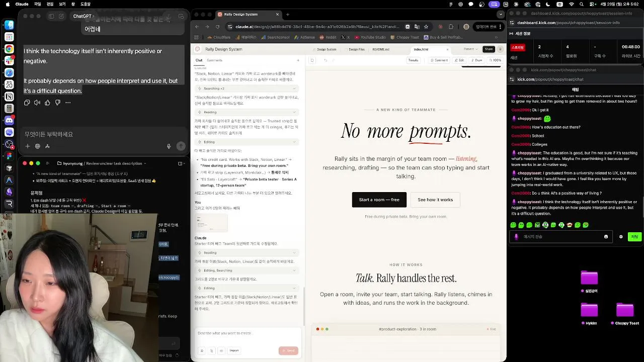Open Chrome extensions puzzle icon
This screenshot has width=644, height=362.
[x=451, y=27]
